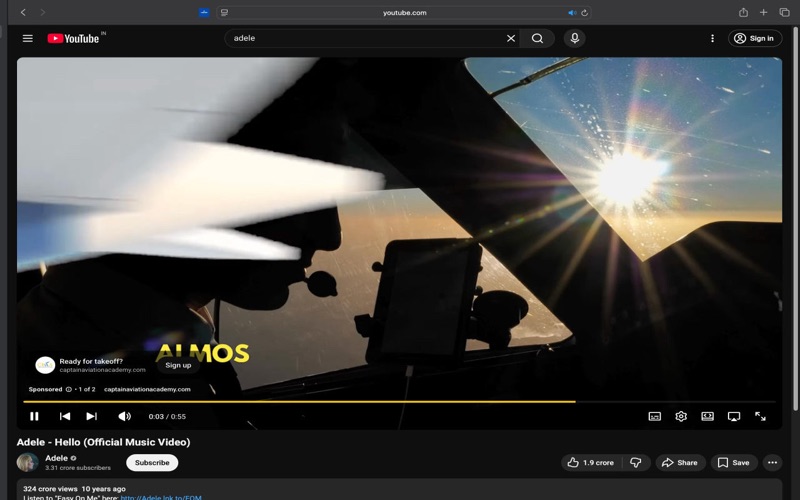Toggle subtitles/closed captions
Screen dimensions: 800x500
[x=655, y=416]
